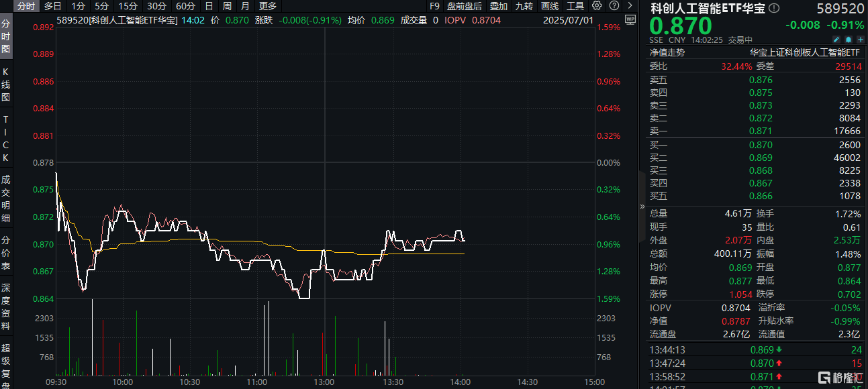Click the 委比 value 32.44%

click(x=737, y=66)
